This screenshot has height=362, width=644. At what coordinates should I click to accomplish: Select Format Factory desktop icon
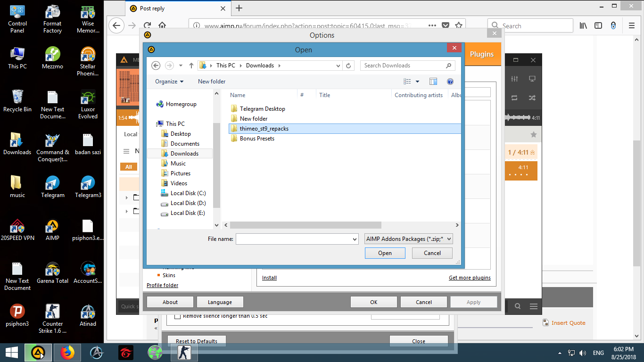coord(52,19)
